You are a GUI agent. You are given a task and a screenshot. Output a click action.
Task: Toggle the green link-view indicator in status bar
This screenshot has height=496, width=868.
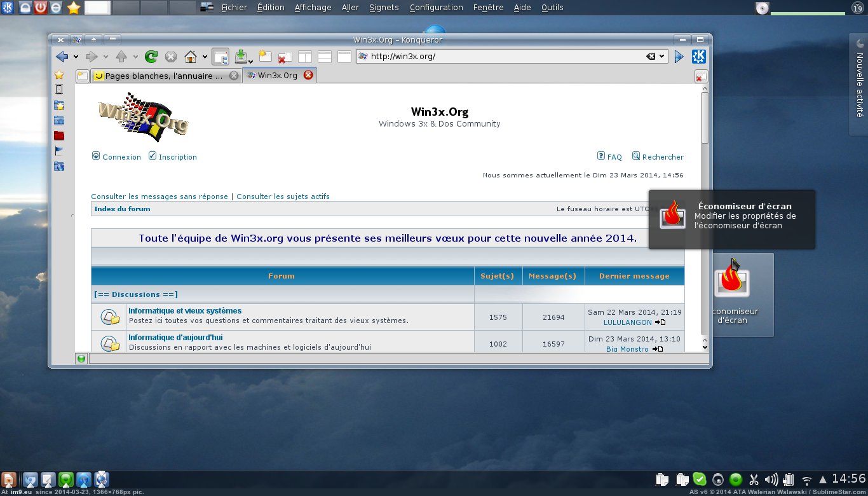(81, 359)
